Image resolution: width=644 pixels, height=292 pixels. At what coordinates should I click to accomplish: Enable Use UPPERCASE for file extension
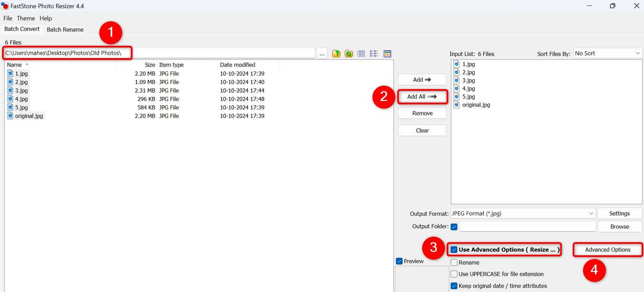click(x=454, y=274)
